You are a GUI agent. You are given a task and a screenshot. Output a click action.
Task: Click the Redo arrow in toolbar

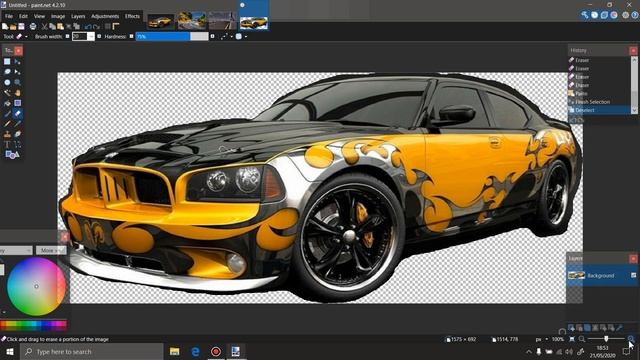[97, 27]
